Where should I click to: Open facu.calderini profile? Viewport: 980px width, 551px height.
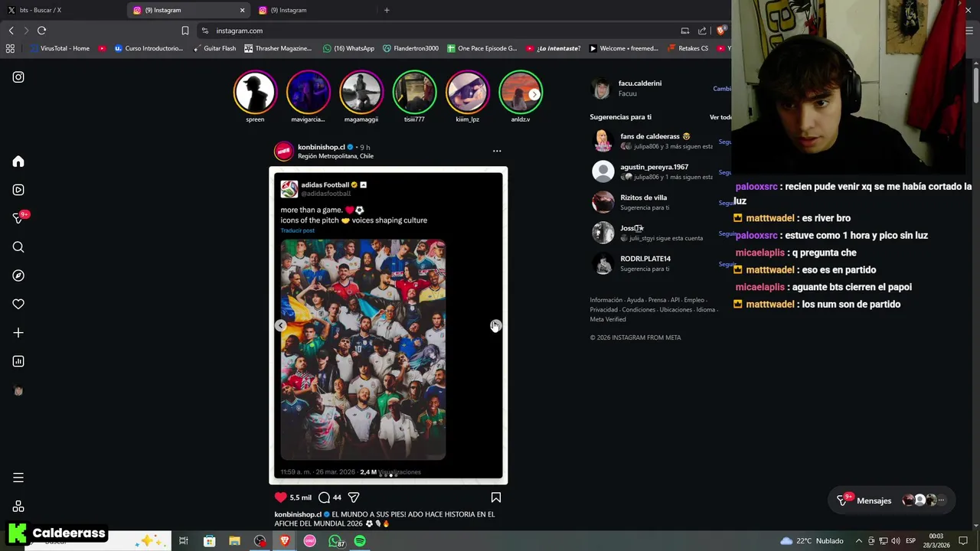pos(639,83)
